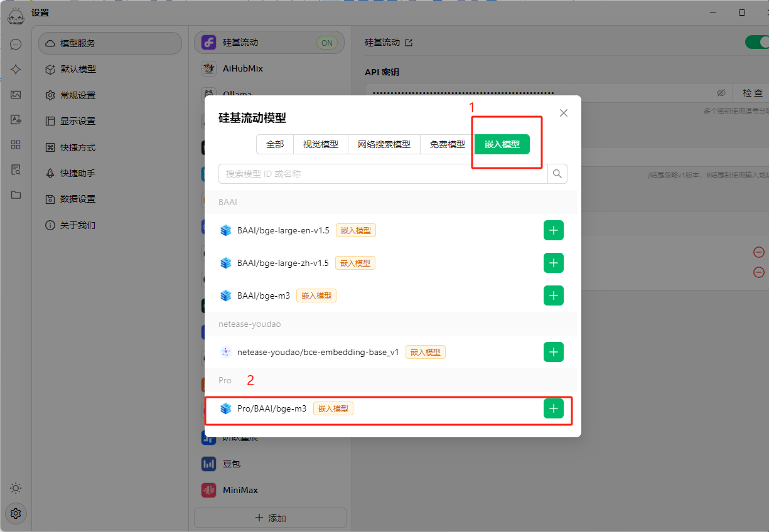Add netease-youdao/bce-embedding-base_v1 with plus button
The image size is (769, 532).
[553, 352]
